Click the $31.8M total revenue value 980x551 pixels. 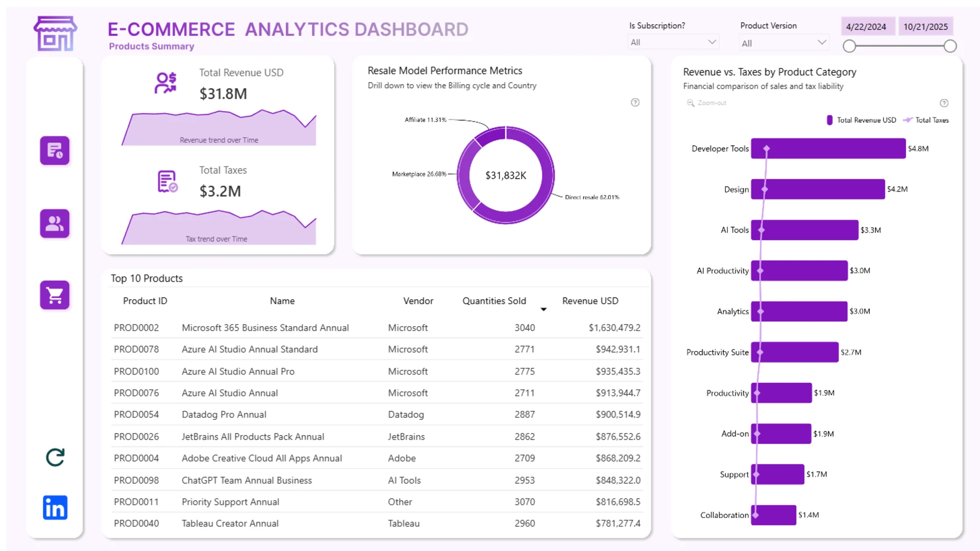(x=223, y=94)
